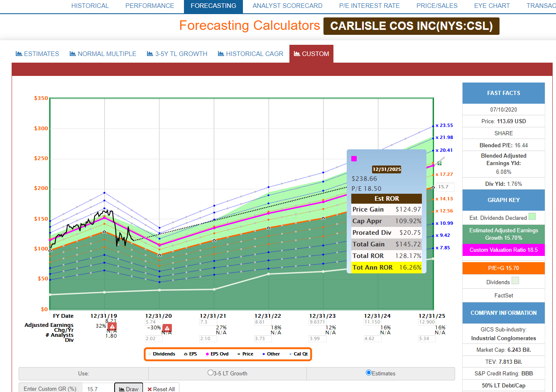Image resolution: width=556 pixels, height=392 pixels.
Task: Click the 15.7 P/E box beside the chart
Action: (445, 187)
